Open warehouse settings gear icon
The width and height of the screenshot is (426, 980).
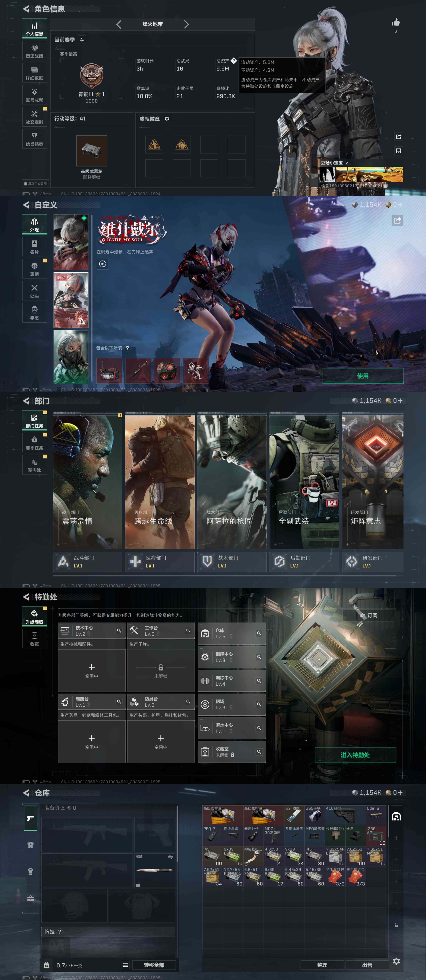pos(396,961)
